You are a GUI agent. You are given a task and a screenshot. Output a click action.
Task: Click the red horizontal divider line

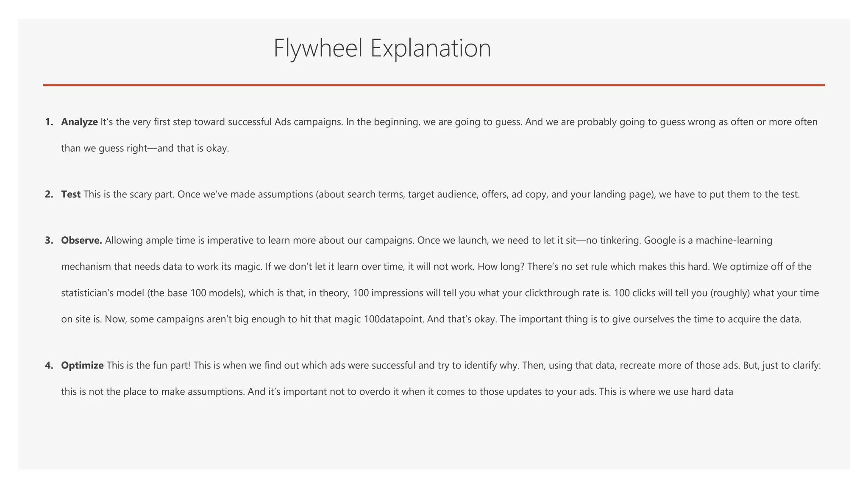(434, 85)
